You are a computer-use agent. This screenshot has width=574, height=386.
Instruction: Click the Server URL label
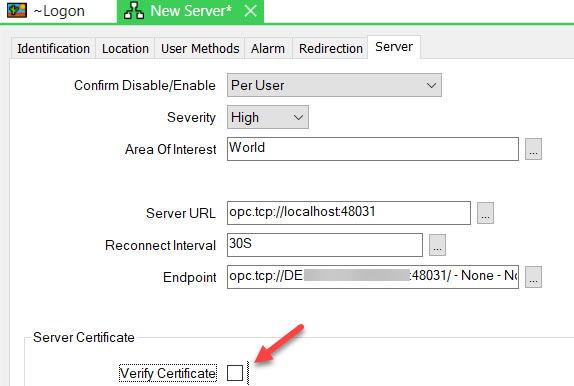click(180, 213)
